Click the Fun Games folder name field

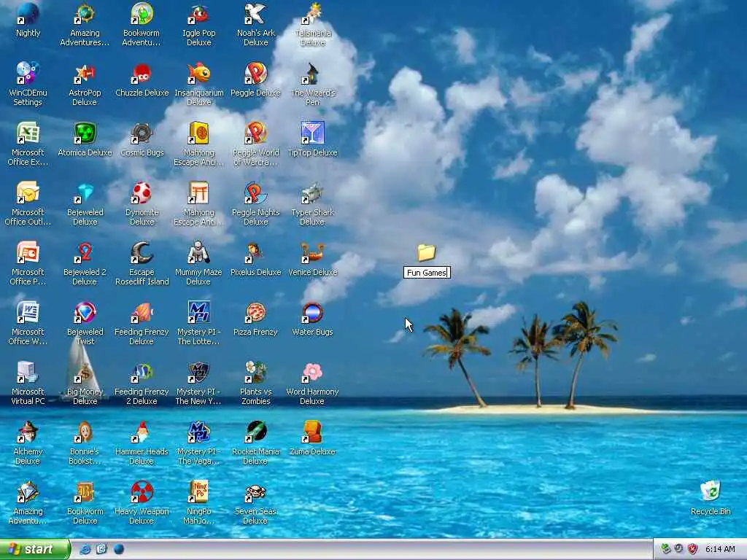427,273
